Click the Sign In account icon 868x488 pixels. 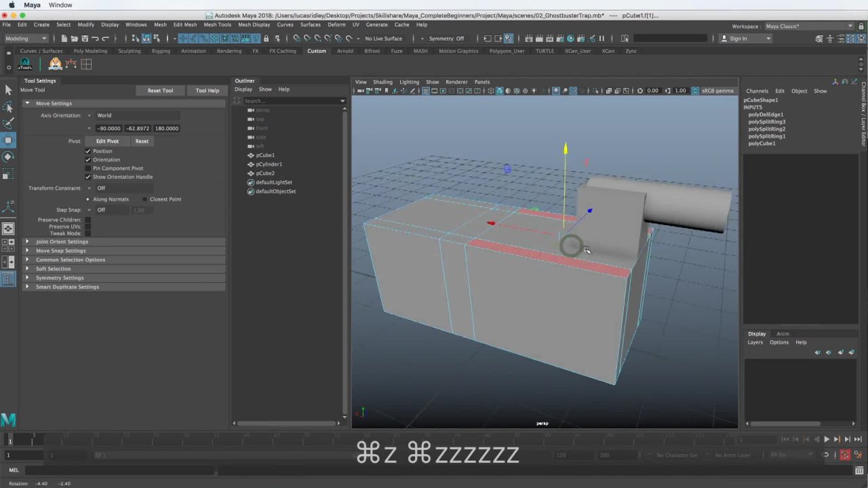point(724,39)
